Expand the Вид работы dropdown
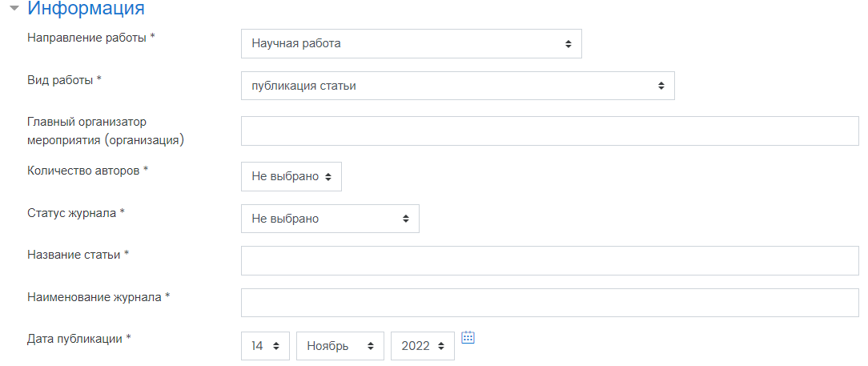The width and height of the screenshot is (868, 366). tap(457, 86)
